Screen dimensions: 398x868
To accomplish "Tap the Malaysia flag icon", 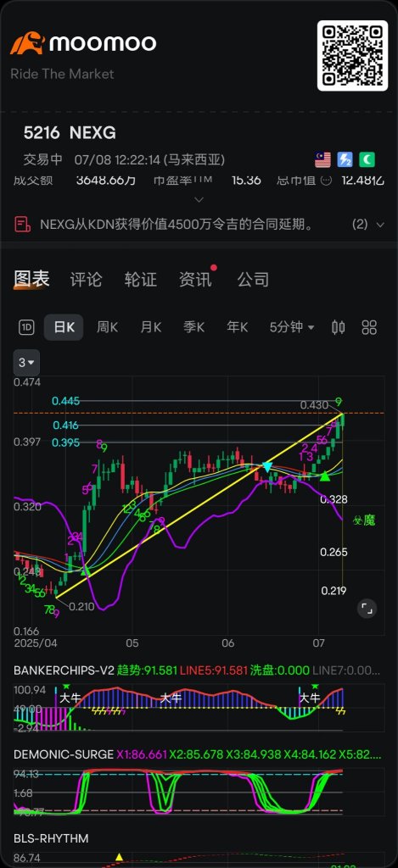I will [x=322, y=160].
